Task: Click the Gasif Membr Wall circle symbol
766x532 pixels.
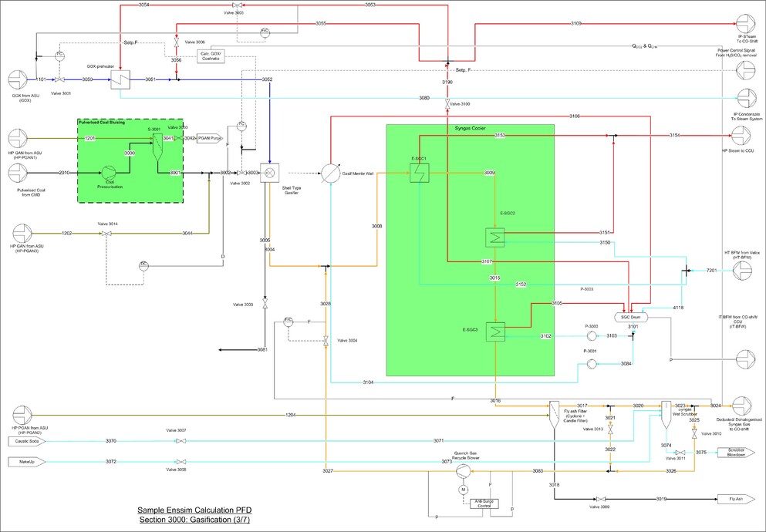Action: click(331, 173)
